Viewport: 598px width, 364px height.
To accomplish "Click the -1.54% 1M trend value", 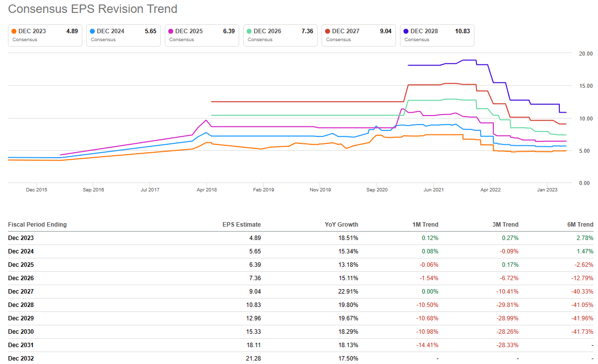I will 429,278.
